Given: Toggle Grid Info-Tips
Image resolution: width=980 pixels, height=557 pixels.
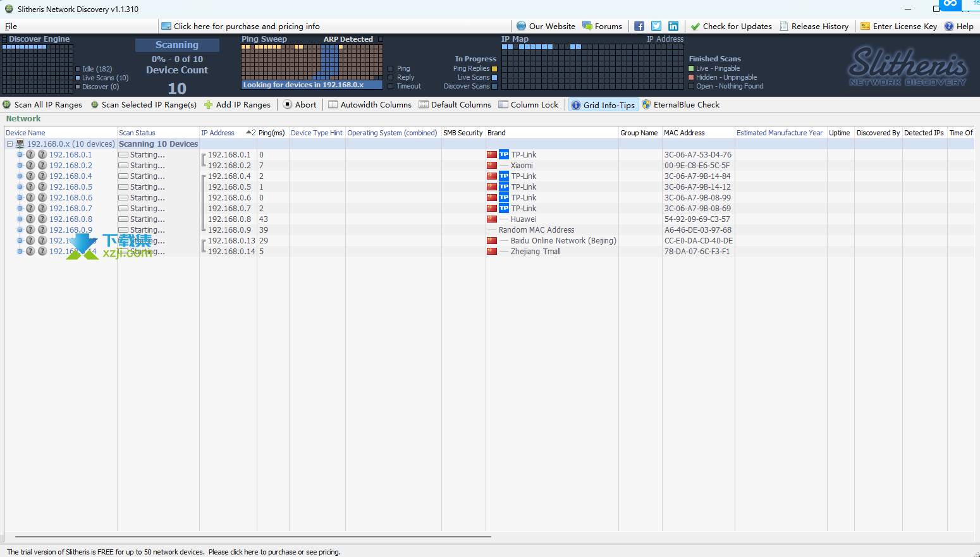Looking at the screenshot, I should [603, 105].
